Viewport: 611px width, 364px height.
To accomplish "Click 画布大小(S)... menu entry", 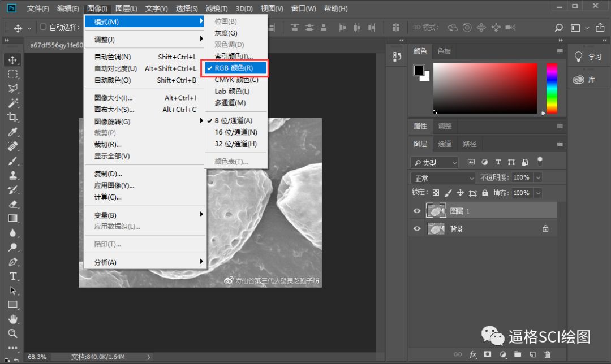I will coord(145,110).
